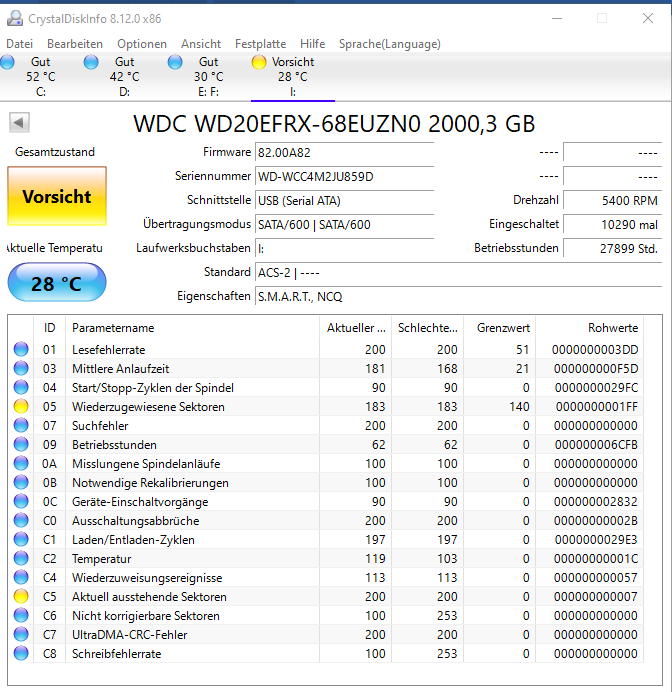Open the Sprache(Language) menu
672x692 pixels.
(x=390, y=44)
